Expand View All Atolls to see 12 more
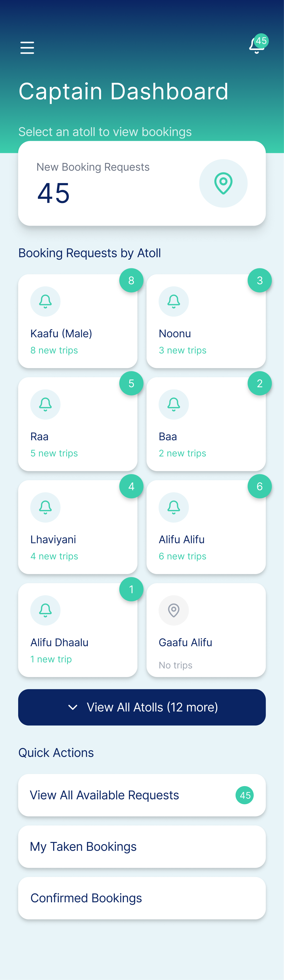The image size is (284, 980). [142, 707]
